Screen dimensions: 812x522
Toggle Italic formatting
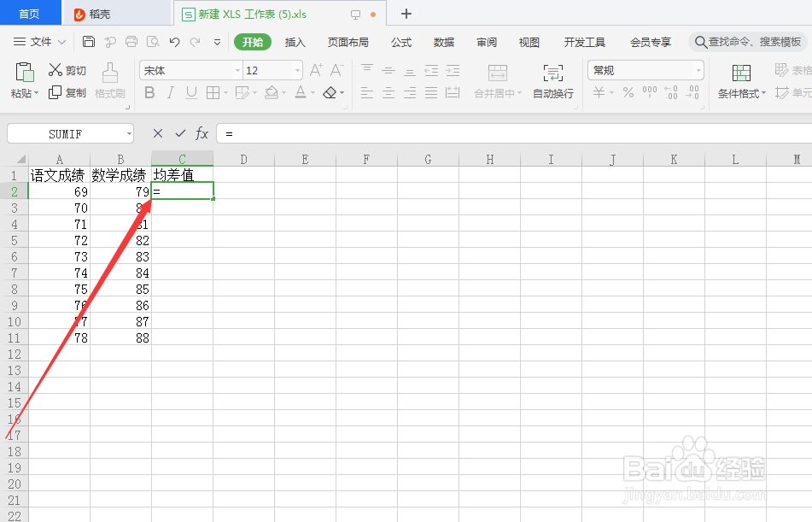click(171, 93)
